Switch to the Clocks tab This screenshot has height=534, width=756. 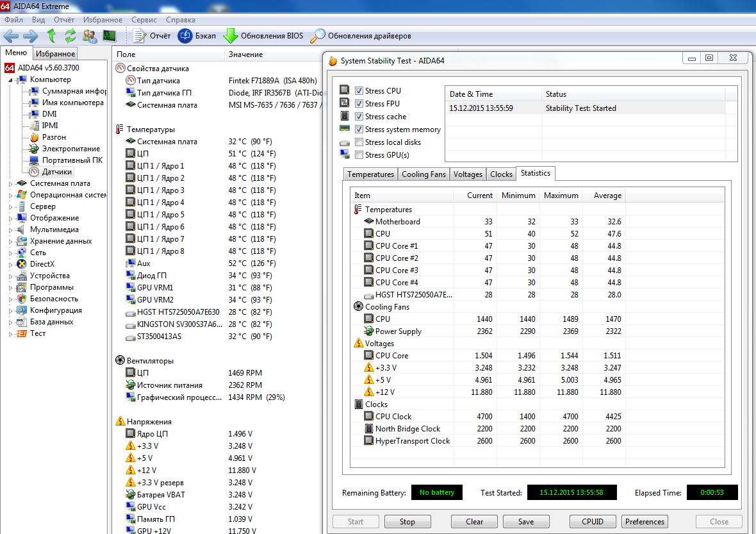tap(501, 174)
